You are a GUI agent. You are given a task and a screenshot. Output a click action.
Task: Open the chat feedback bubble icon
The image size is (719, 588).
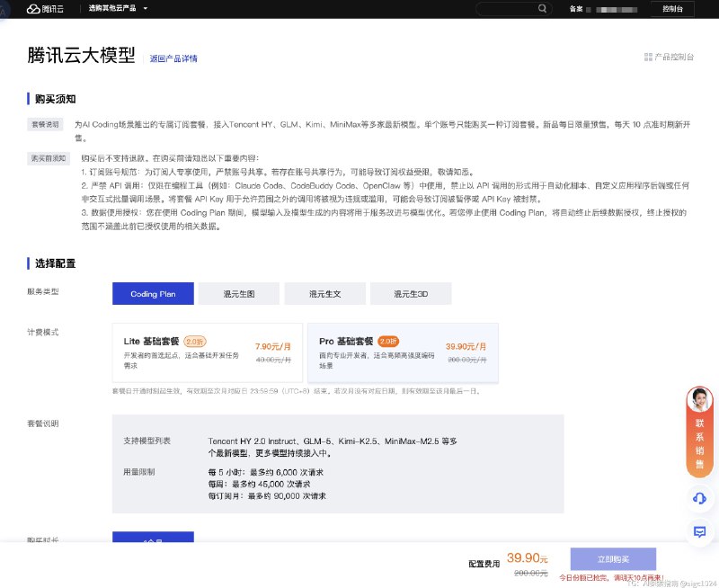699,532
